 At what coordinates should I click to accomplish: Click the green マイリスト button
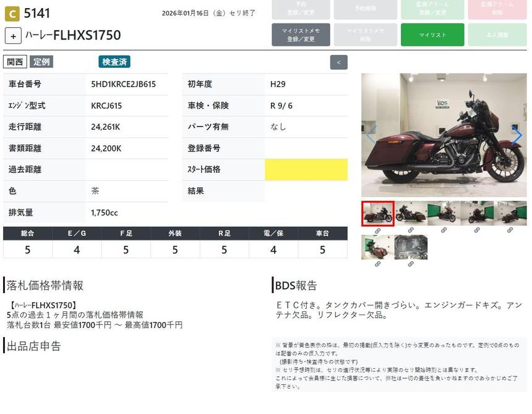click(432, 35)
